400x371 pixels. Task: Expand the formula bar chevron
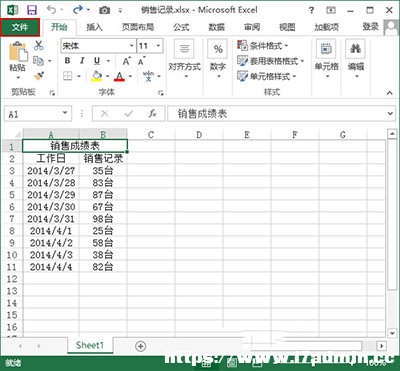pyautogui.click(x=391, y=114)
